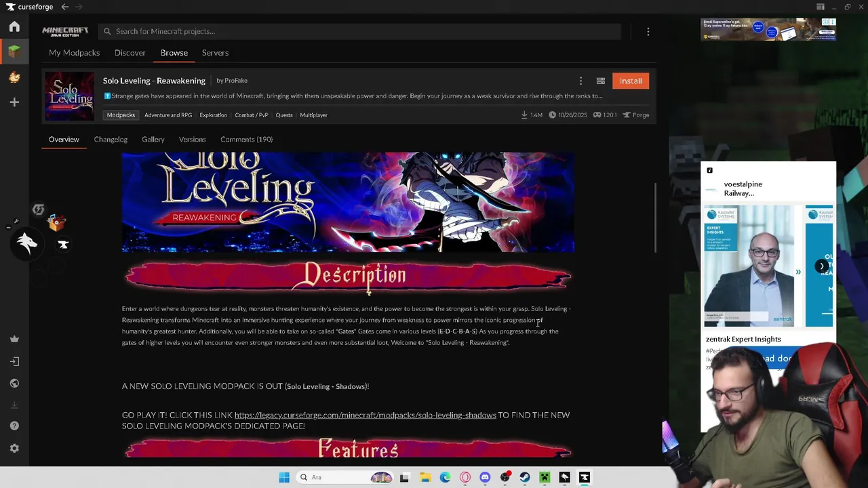Click the Forge mod loader label
The height and width of the screenshot is (488, 868).
[636, 115]
